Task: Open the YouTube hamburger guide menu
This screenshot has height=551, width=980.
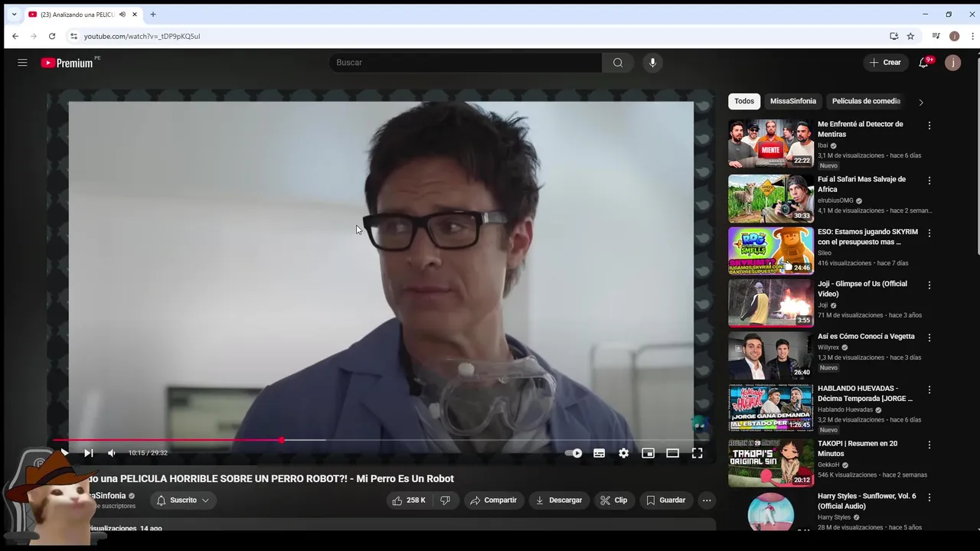Action: point(22,63)
